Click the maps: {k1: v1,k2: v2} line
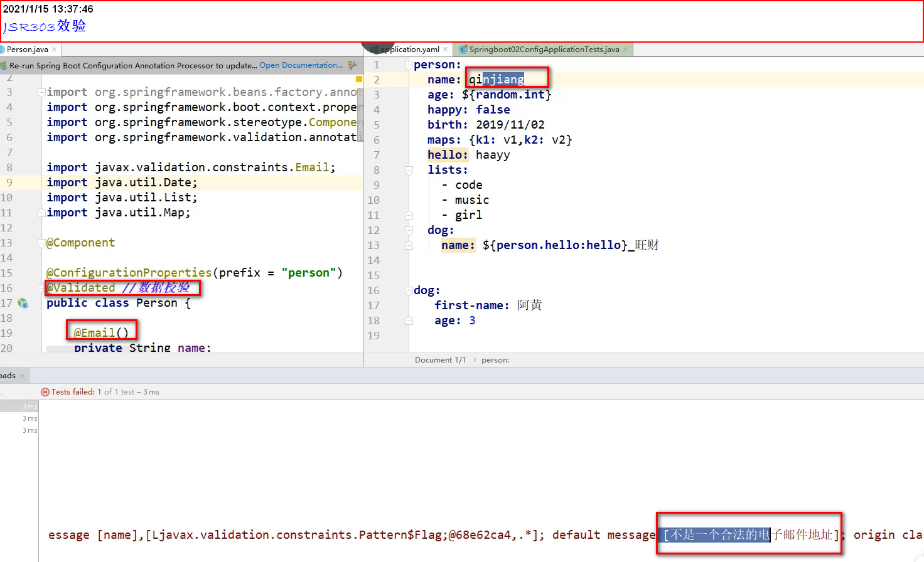The width and height of the screenshot is (924, 562). click(500, 140)
